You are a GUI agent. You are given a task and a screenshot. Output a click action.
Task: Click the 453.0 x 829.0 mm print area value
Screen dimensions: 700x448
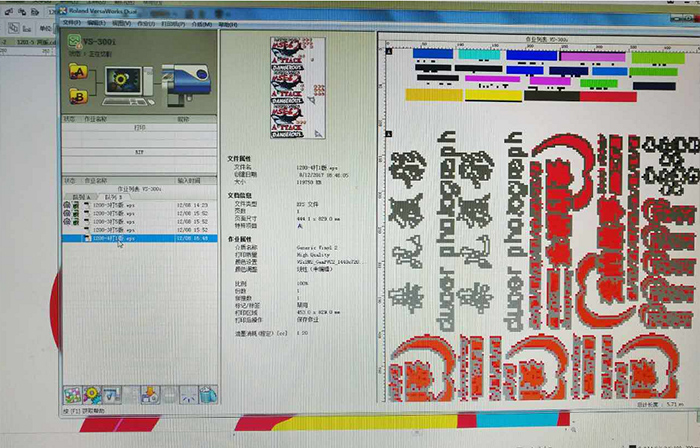coord(318,312)
